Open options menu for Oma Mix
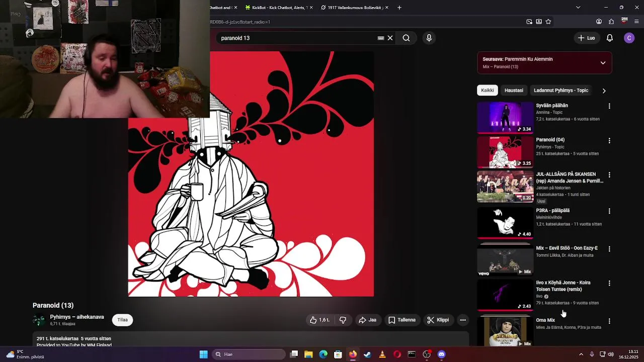The width and height of the screenshot is (644, 362). 609,321
